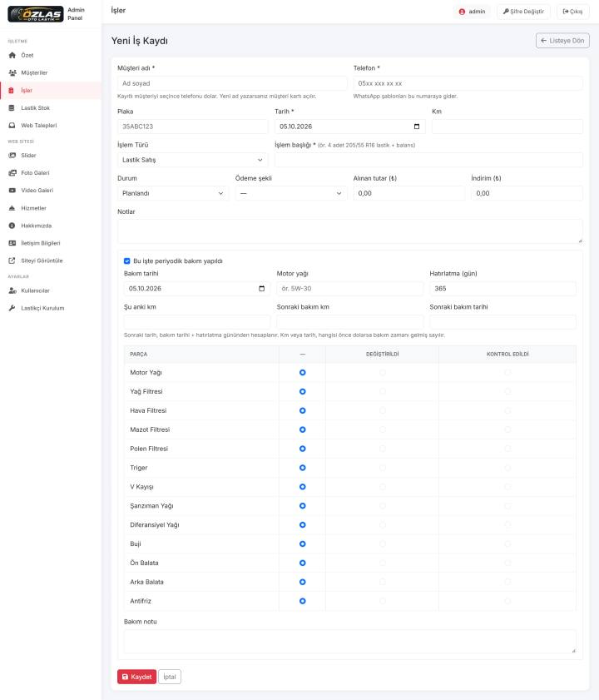
Task: Select Değiştirildi for Triger
Action: 383,468
